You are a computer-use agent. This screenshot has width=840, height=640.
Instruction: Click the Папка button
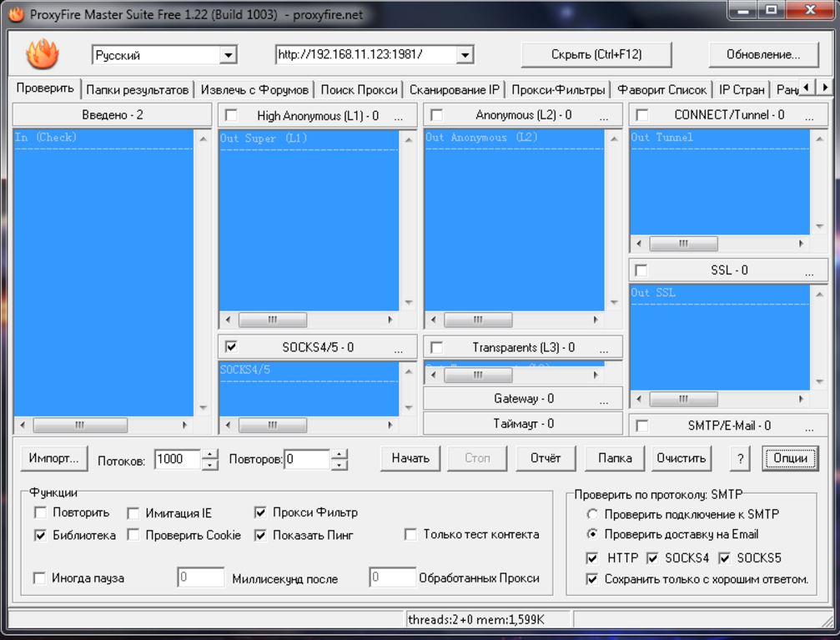pyautogui.click(x=615, y=459)
